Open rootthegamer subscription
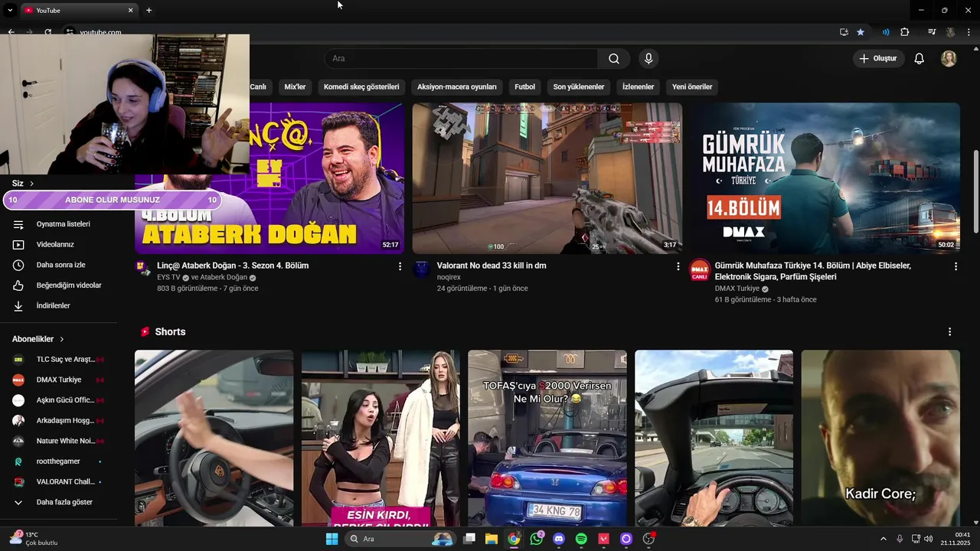Image resolution: width=980 pixels, height=551 pixels. [59, 461]
